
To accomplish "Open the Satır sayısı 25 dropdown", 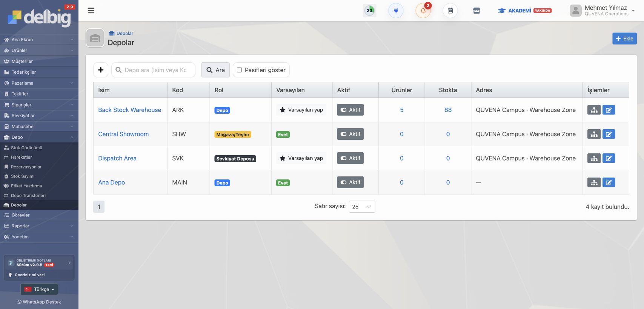I will (x=362, y=207).
